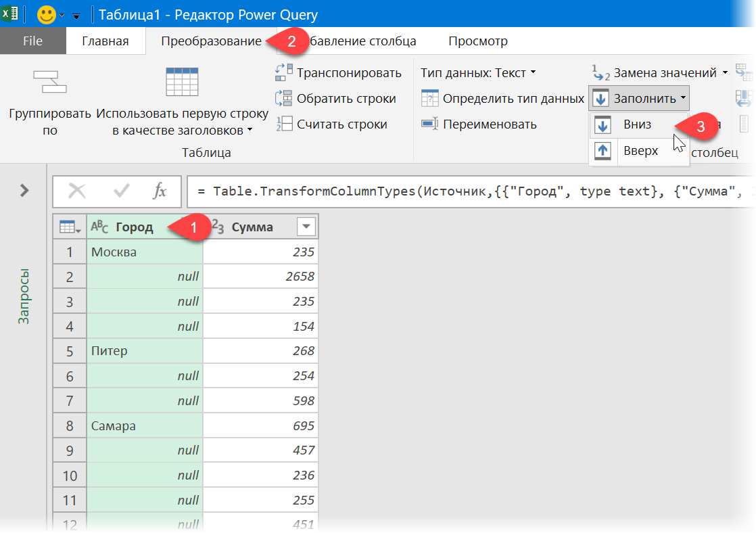Click the Использовать первую строку table icon
The width and height of the screenshot is (756, 533).
pyautogui.click(x=182, y=82)
